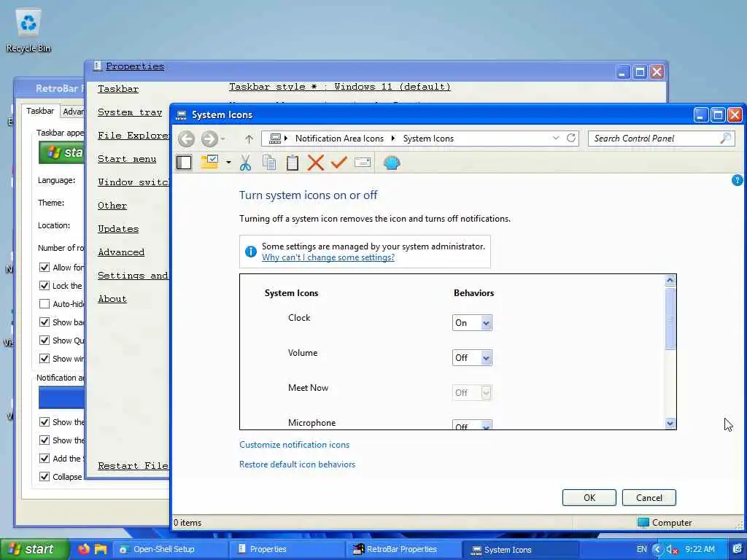Select About in Properties sidebar
This screenshot has height=560, width=747.
tap(112, 299)
